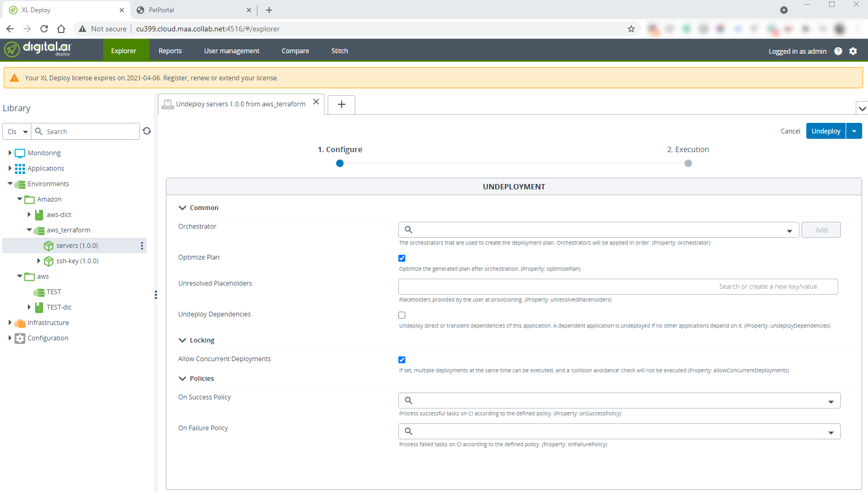Open the Orchestrator dropdown arrow
The width and height of the screenshot is (868, 492).
pos(789,230)
